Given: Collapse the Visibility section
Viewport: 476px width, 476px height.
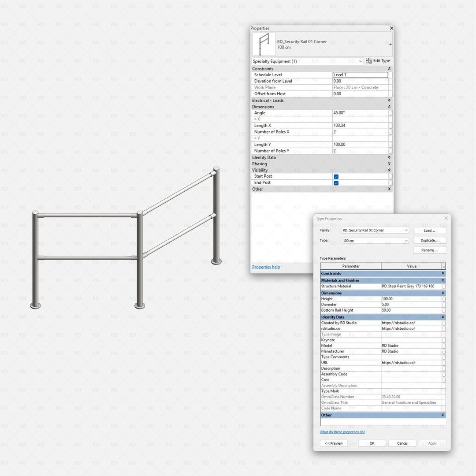Looking at the screenshot, I should tap(389, 170).
